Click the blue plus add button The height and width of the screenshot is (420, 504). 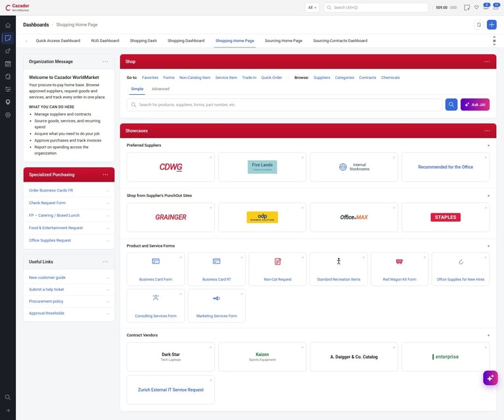pos(491,25)
